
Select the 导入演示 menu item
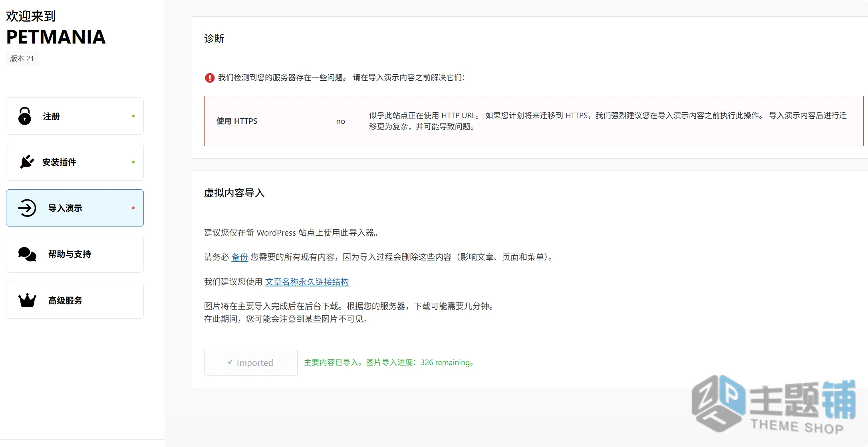(75, 208)
